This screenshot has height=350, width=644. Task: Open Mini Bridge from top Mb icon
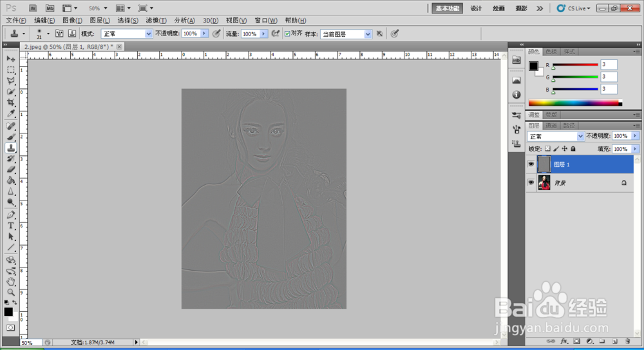point(50,8)
